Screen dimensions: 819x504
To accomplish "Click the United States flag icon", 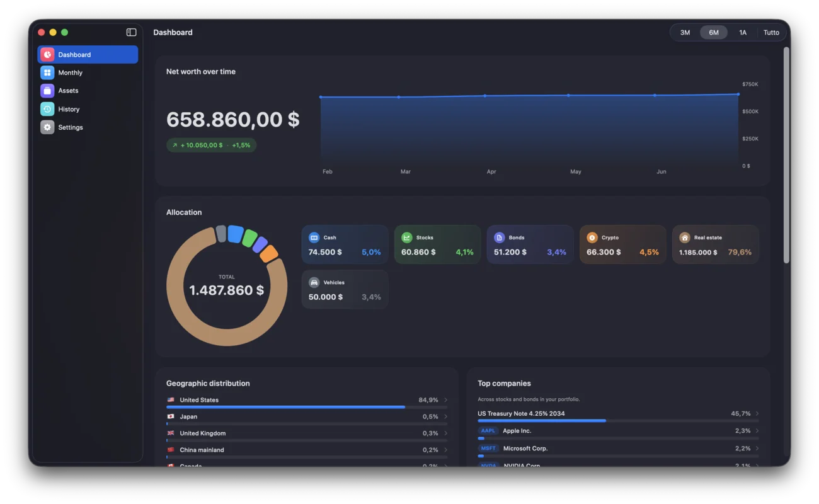I will [x=171, y=400].
